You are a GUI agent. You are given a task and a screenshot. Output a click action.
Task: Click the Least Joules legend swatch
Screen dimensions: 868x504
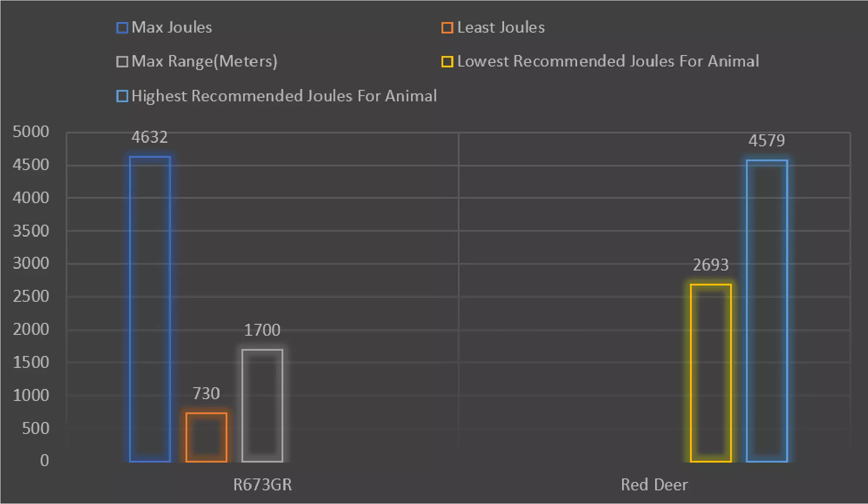447,28
